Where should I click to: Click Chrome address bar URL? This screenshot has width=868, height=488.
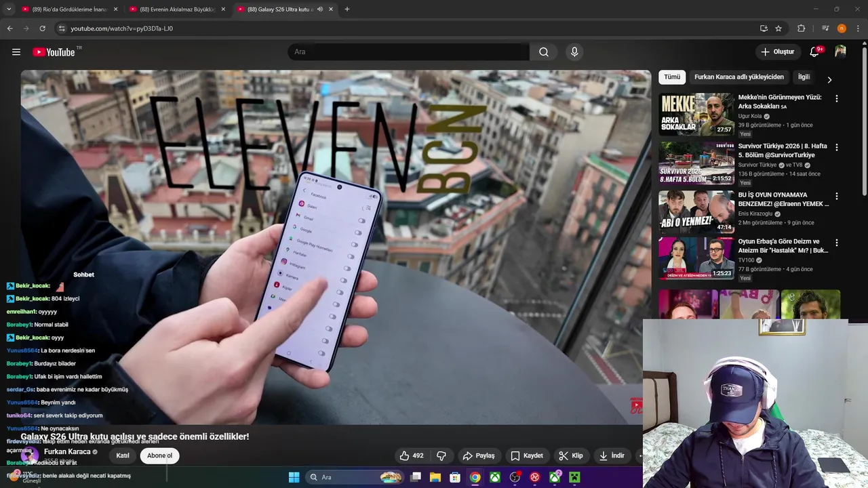[x=122, y=28]
